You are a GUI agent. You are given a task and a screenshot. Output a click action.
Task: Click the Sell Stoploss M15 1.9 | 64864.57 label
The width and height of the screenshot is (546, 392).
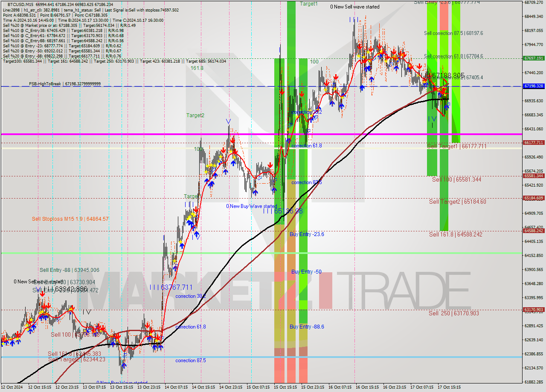click(70, 219)
